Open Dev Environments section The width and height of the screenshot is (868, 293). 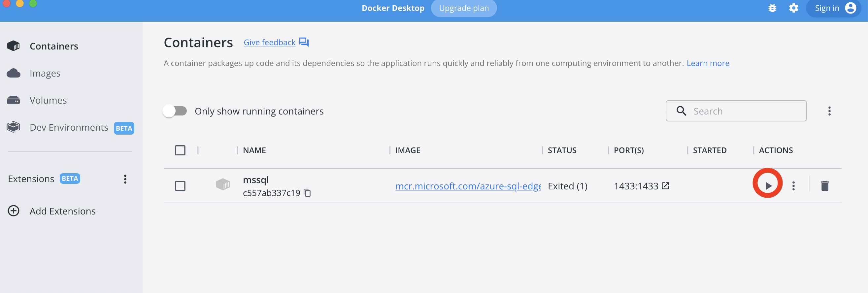(x=69, y=127)
